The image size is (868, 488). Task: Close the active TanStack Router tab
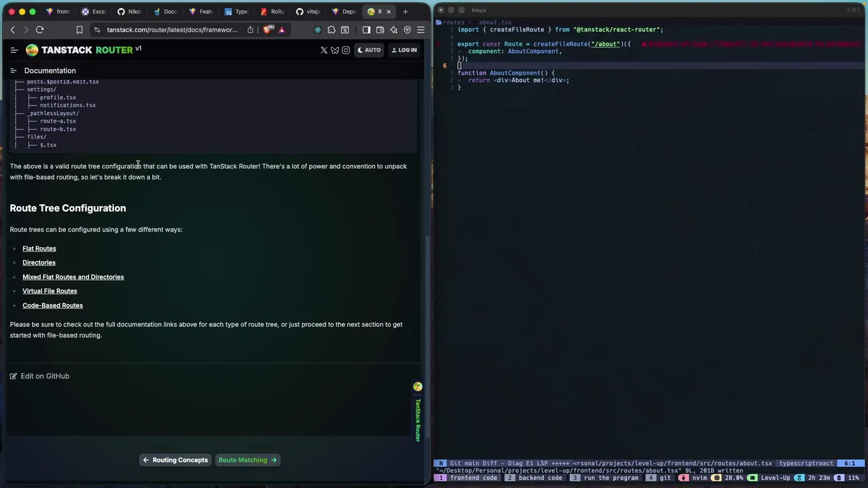point(389,12)
